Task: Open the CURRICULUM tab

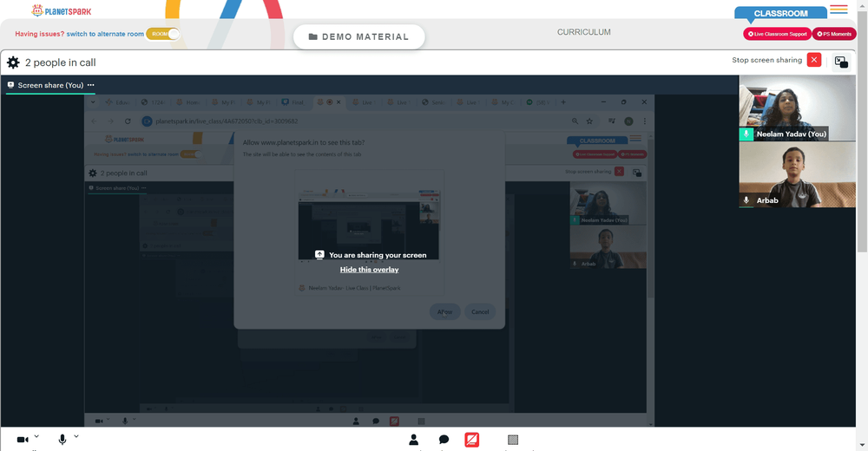Action: 584,32
